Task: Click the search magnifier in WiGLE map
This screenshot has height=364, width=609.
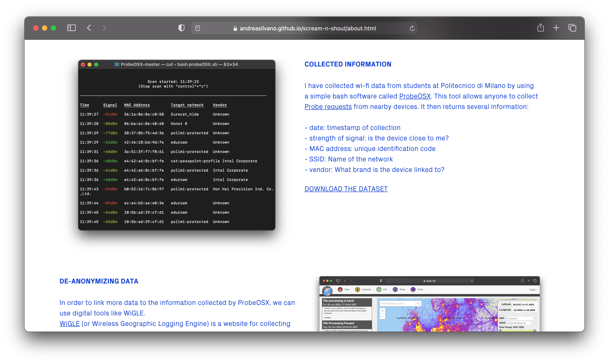Action: pos(418,304)
